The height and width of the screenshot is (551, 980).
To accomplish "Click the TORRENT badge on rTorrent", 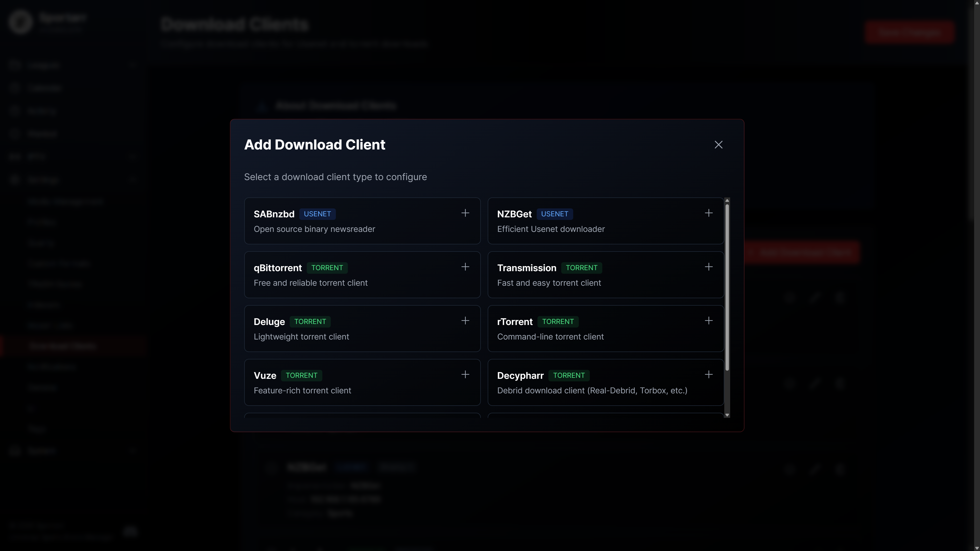I will click(558, 322).
